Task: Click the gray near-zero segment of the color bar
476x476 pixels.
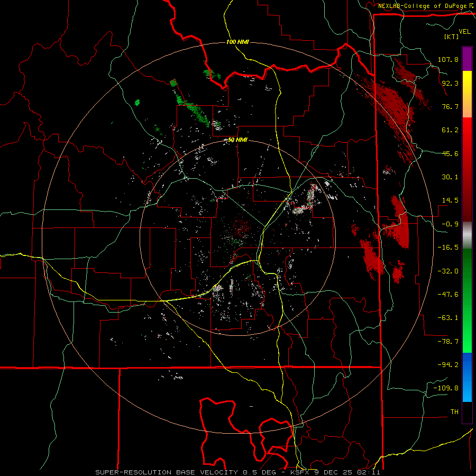Action: click(x=467, y=235)
